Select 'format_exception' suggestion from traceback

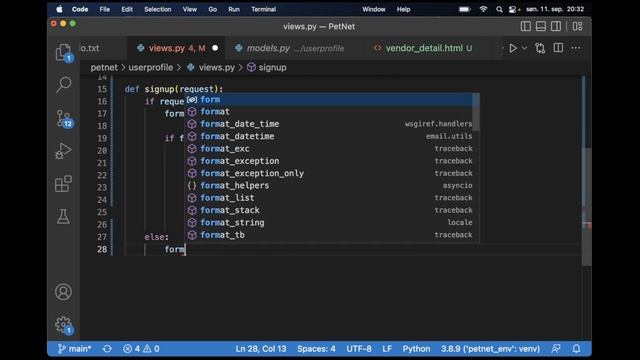[x=329, y=161]
